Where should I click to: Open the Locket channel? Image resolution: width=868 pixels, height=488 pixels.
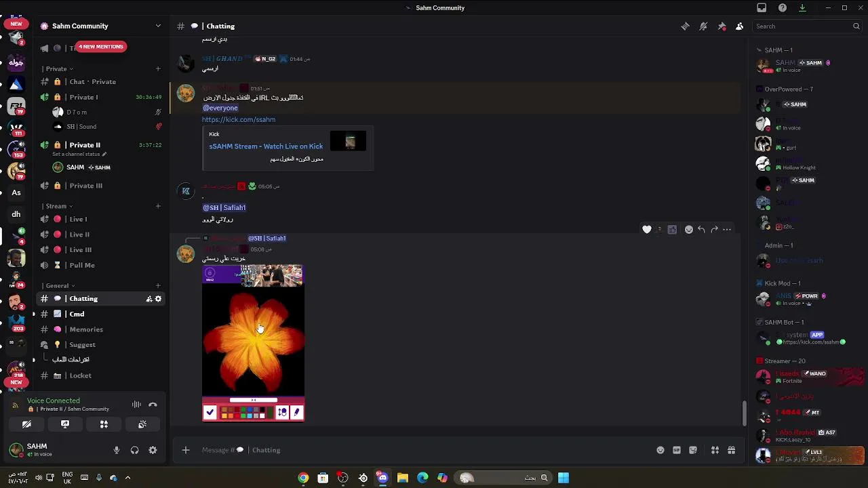click(101, 375)
